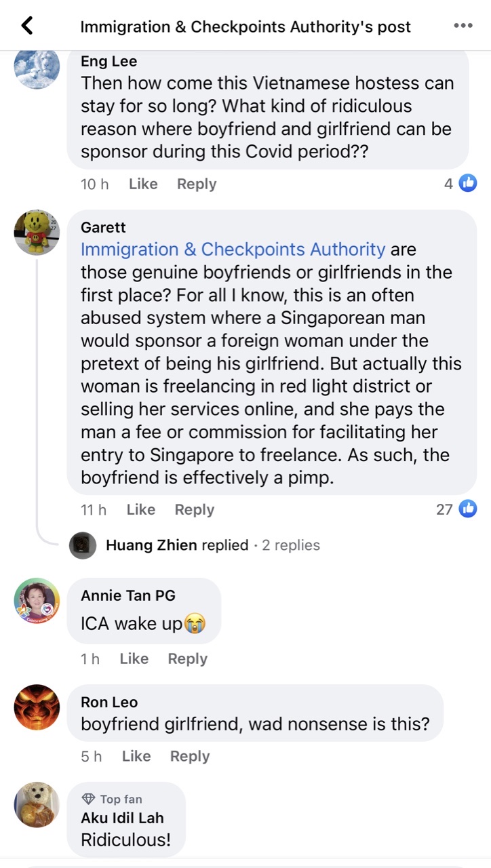Tap Aku Idil Lah's profile picture
This screenshot has width=491, height=868.
[37, 805]
